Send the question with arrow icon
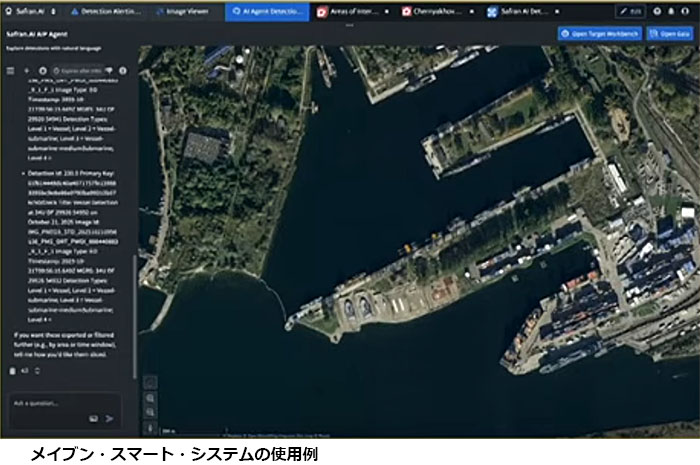The width and height of the screenshot is (700, 465). [110, 418]
